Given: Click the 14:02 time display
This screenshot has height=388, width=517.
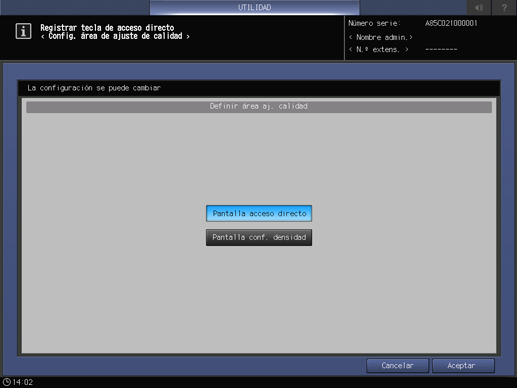Looking at the screenshot, I should 23,382.
